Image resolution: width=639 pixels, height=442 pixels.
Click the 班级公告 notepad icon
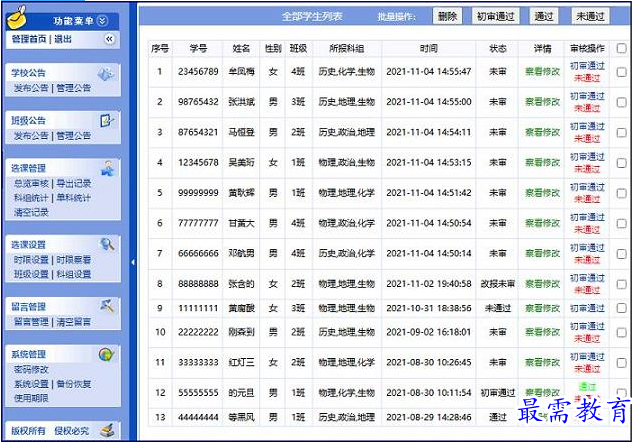105,121
